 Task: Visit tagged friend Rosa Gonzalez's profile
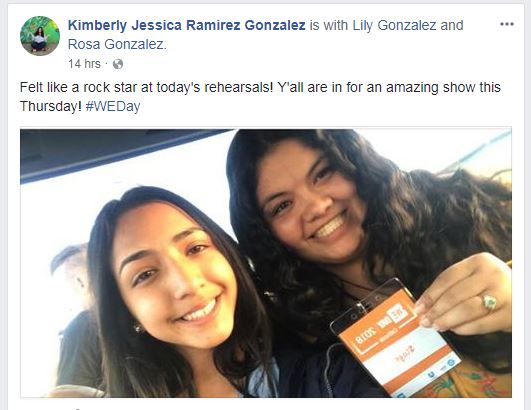pyautogui.click(x=116, y=44)
